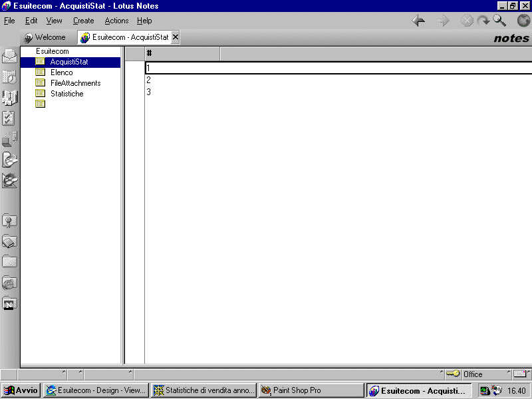The width and height of the screenshot is (532, 399).
Task: Open the Replicator bookmark icon
Action: (9, 139)
